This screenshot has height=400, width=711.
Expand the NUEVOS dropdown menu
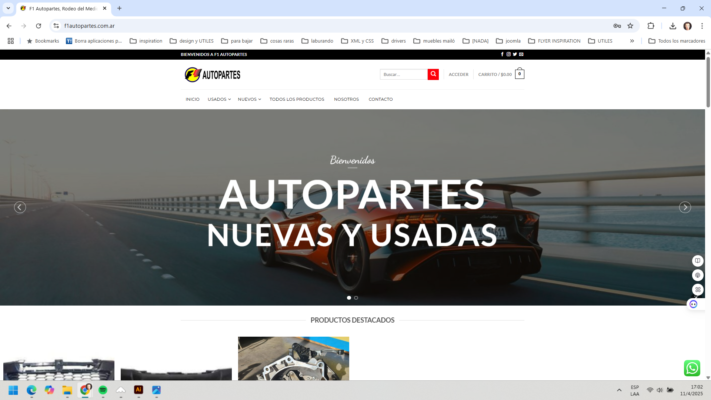249,99
